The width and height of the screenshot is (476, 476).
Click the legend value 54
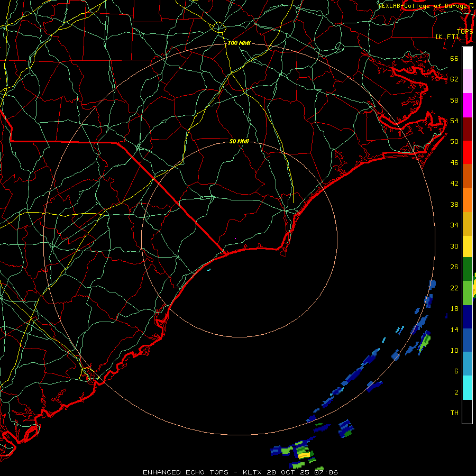454,121
